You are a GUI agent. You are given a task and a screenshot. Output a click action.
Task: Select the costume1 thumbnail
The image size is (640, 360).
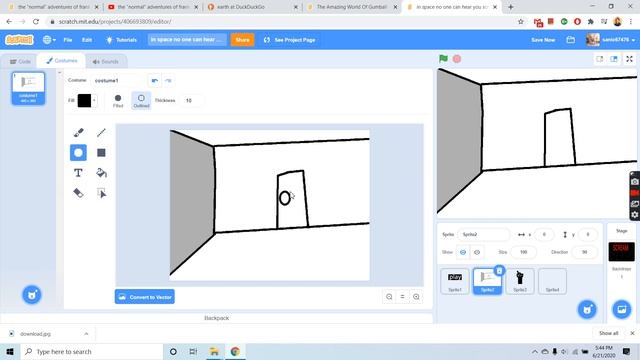(x=28, y=88)
